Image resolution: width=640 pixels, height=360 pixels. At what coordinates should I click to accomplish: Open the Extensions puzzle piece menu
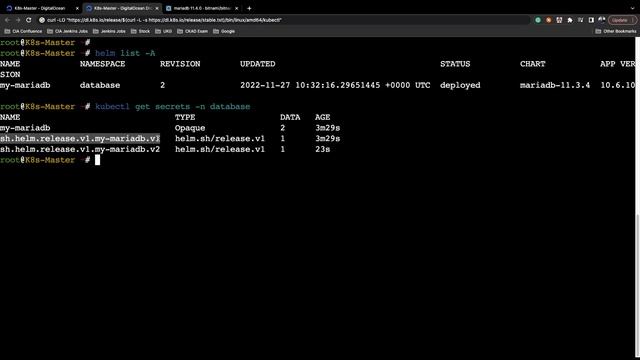[570, 20]
